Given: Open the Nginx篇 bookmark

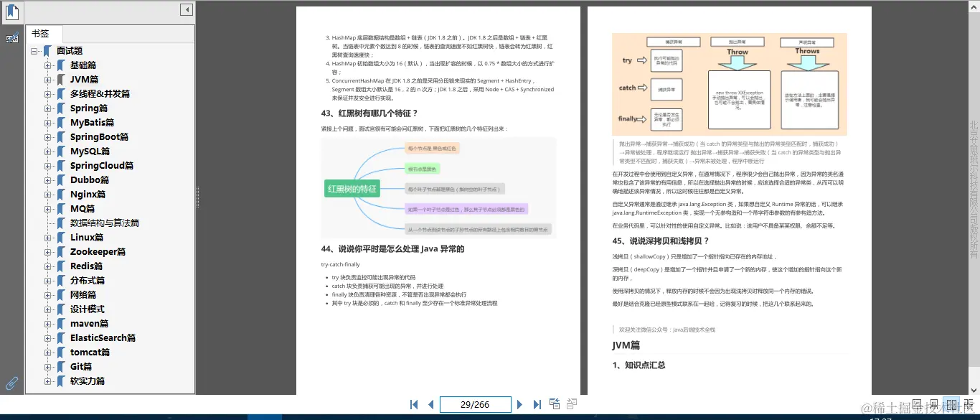Looking at the screenshot, I should tap(88, 195).
